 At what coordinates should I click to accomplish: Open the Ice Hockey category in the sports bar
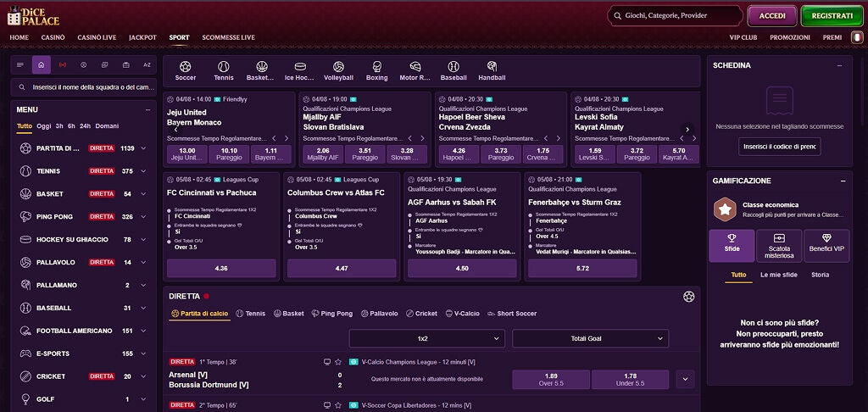pyautogui.click(x=299, y=71)
